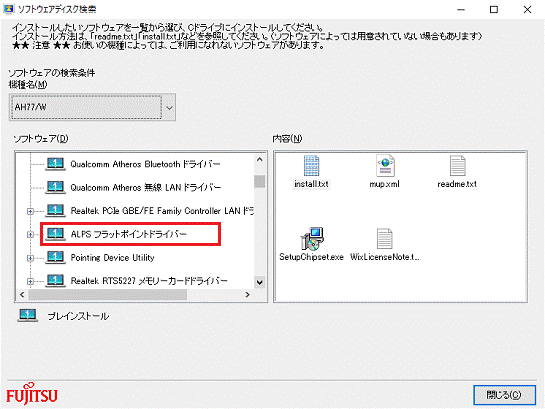Select Realtek PCIe GBE/FE Family Controller entry
Image resolution: width=545 pixels, height=409 pixels.
[162, 211]
